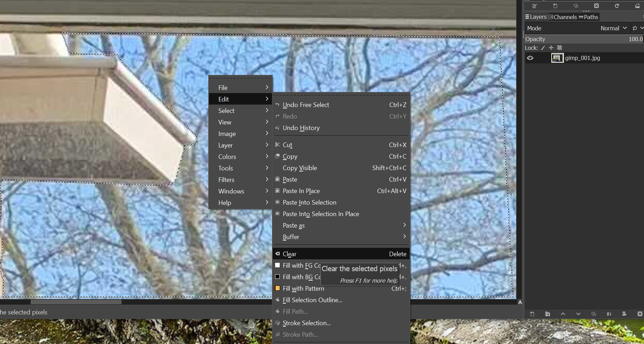Enable the lock pixels toggle
The width and height of the screenshot is (644, 344).
[543, 48]
